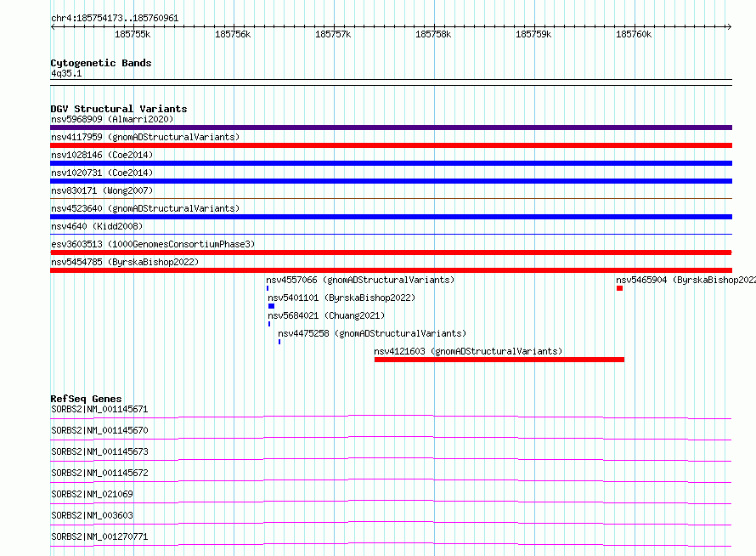Open the nsv830171 (Wong2007) label
Viewport: 756px width, 556px height.
pyautogui.click(x=102, y=190)
